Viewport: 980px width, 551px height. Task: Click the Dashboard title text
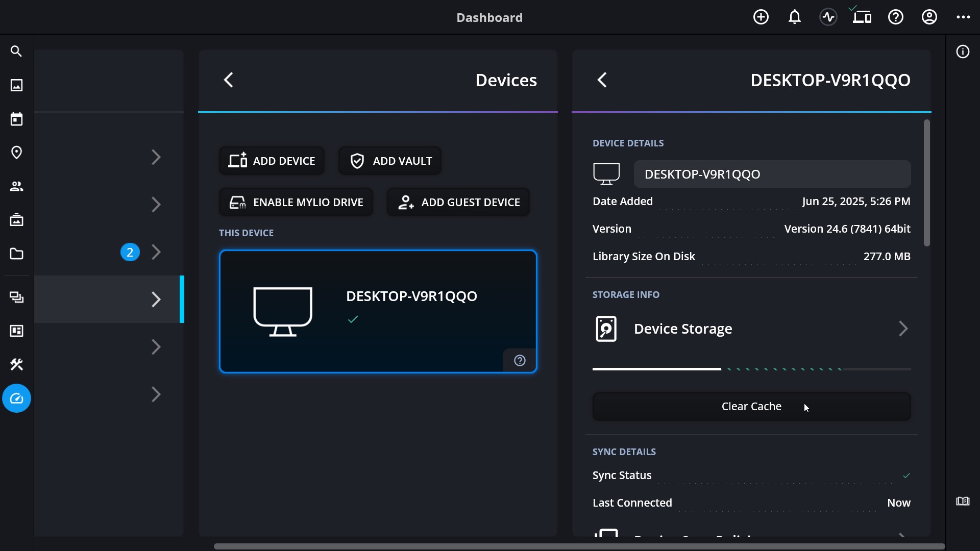[x=489, y=17]
